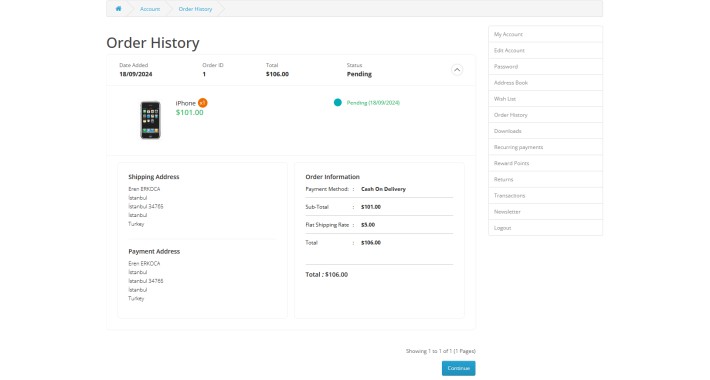Open Reward Points in the sidebar
Image resolution: width=710 pixels, height=380 pixels.
545,163
